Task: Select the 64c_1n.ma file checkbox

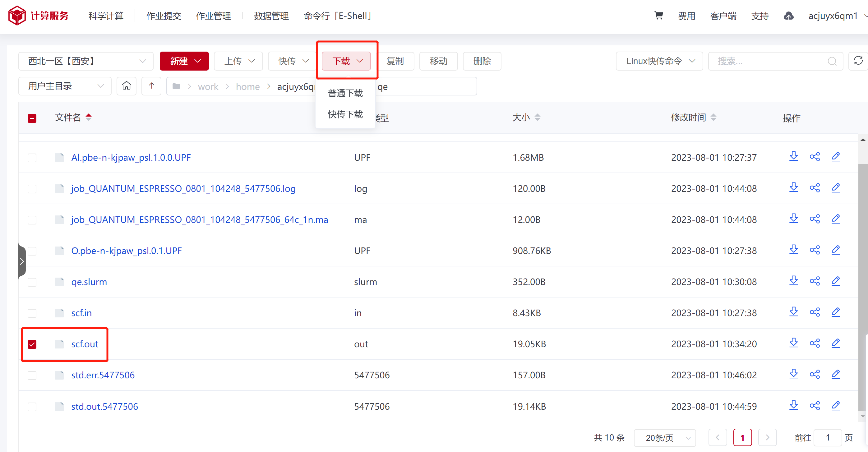Action: click(32, 220)
